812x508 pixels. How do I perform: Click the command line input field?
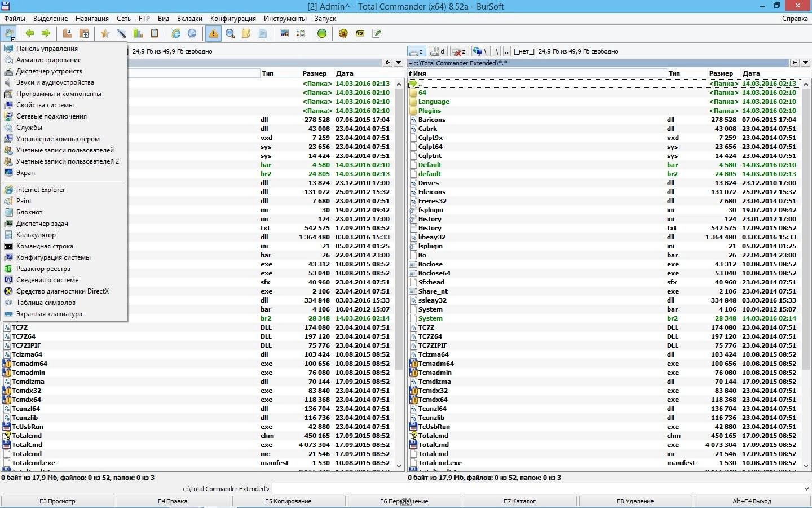[x=536, y=489]
